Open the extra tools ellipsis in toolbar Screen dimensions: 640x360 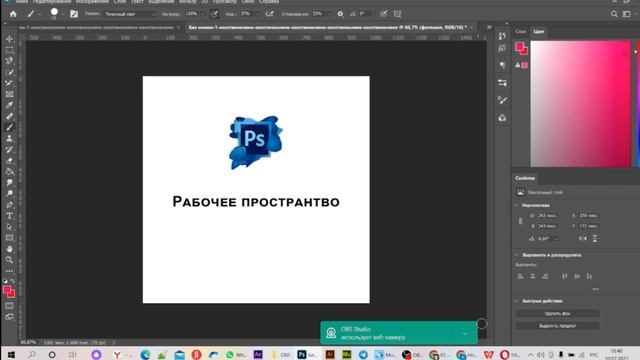[9, 271]
